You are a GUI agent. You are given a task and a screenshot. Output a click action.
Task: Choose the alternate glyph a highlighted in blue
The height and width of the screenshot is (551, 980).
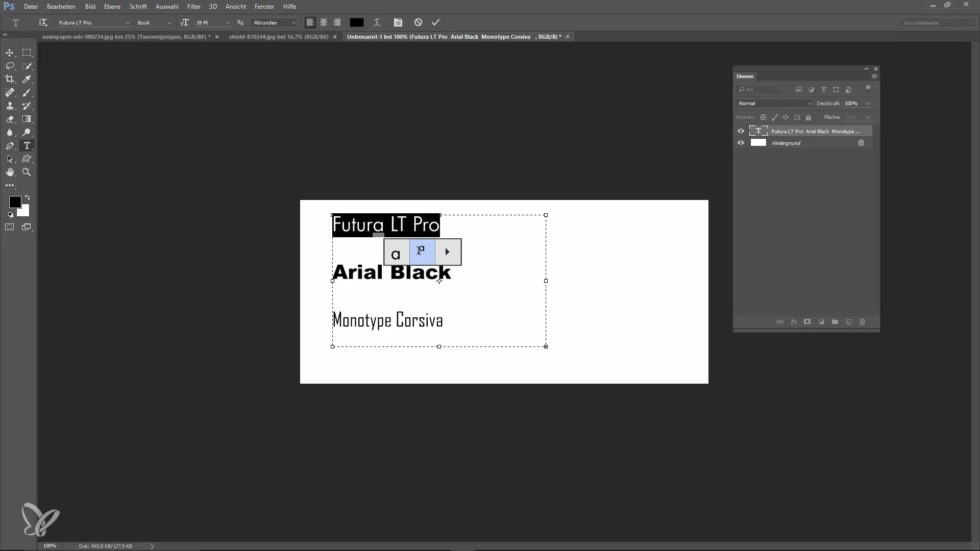[422, 252]
